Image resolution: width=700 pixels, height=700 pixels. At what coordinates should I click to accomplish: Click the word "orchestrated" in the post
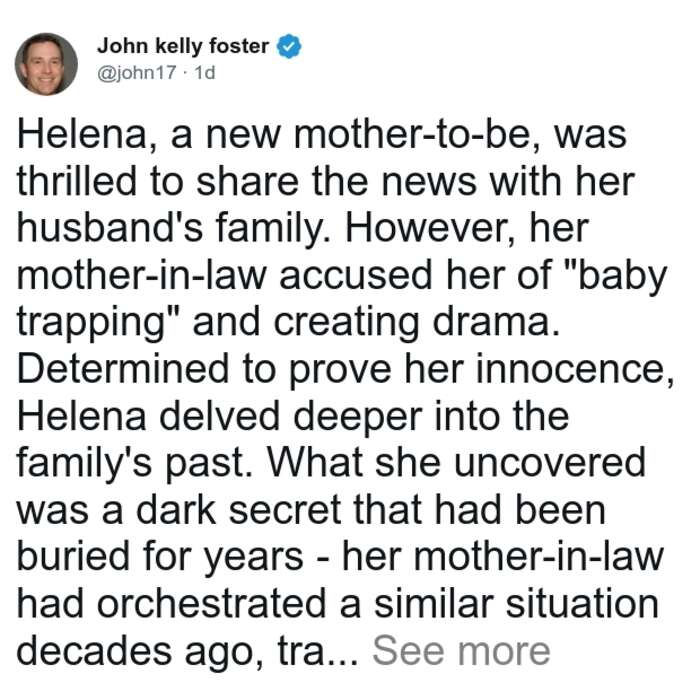(x=211, y=604)
